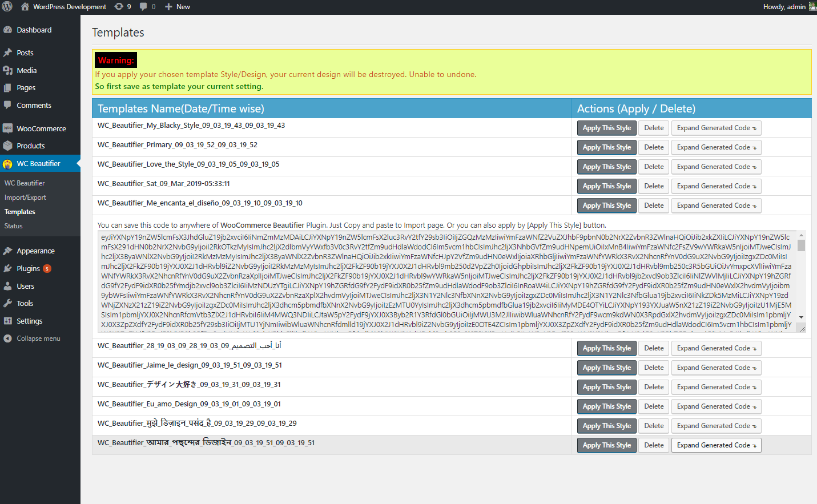Screen dimensions: 817x504
Task: Expand generated code for Jaime_le_design
Action: click(717, 368)
